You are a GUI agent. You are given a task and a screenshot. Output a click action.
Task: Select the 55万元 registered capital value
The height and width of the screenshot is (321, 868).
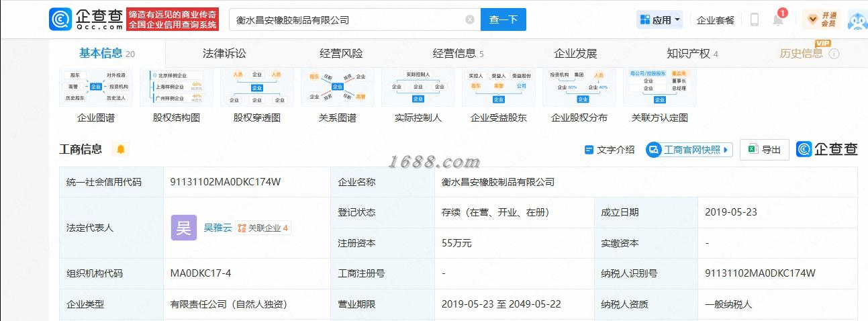click(456, 243)
